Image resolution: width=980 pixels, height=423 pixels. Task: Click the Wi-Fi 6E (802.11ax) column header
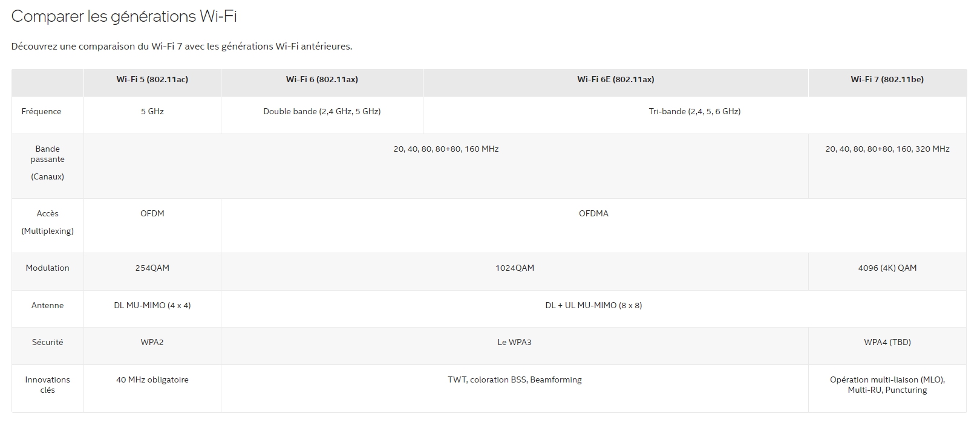615,79
